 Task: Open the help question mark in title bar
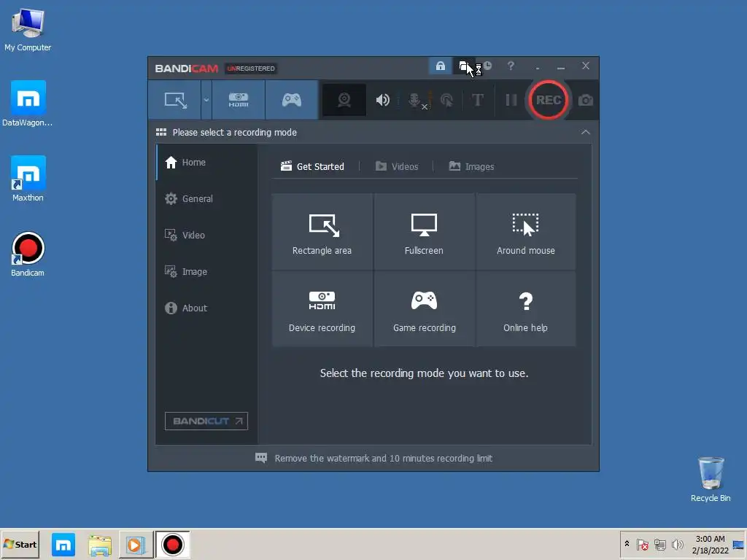[511, 66]
